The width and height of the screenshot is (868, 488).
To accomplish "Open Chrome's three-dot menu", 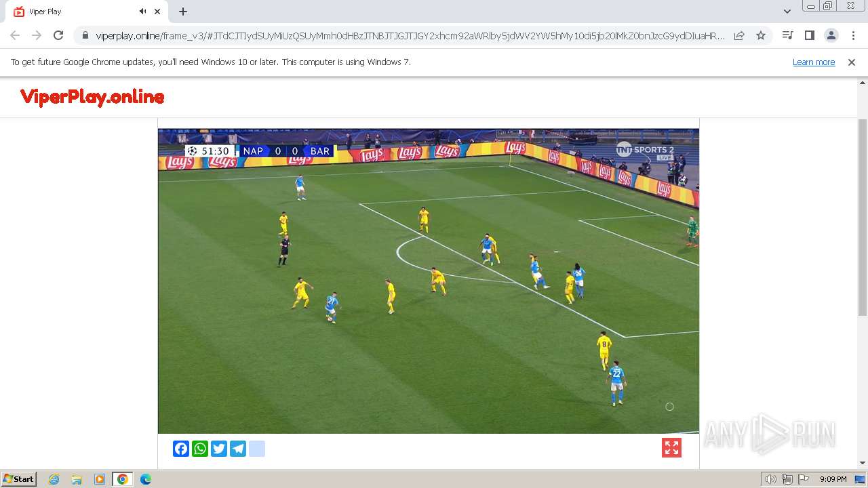I will 853,35.
